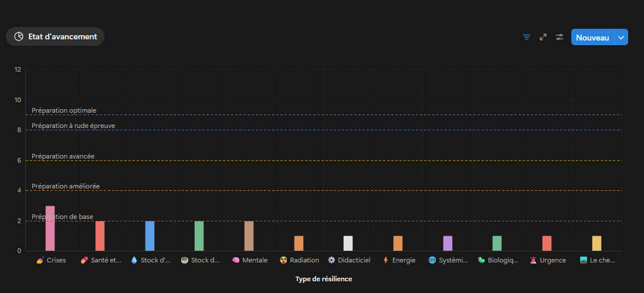Click the pie chart icon beside Etat d'avancement
Image resolution: width=644 pixels, height=293 pixels.
[19, 36]
